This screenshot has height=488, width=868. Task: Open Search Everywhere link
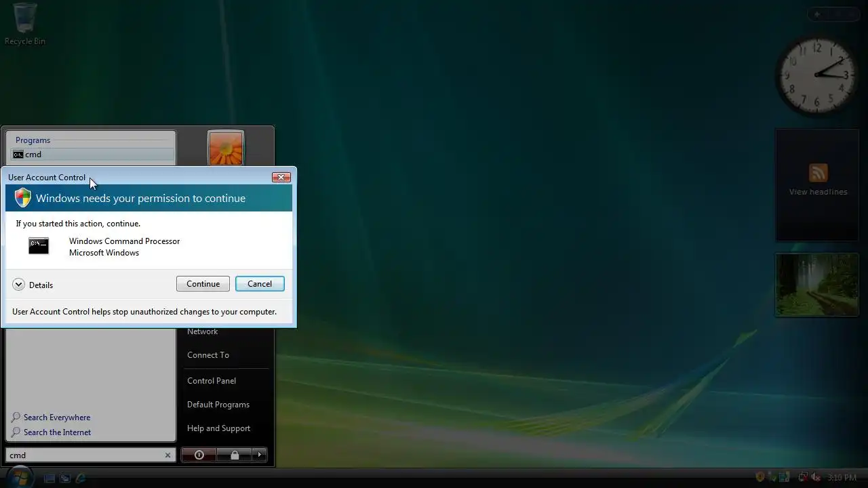tap(57, 418)
